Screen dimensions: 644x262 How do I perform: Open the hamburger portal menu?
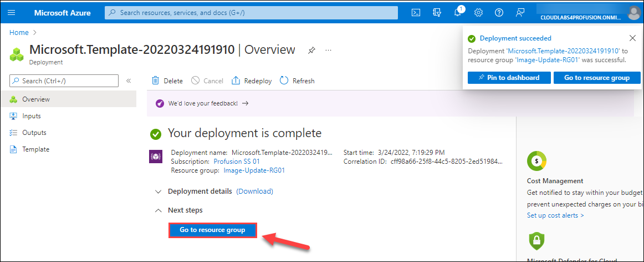click(x=12, y=13)
